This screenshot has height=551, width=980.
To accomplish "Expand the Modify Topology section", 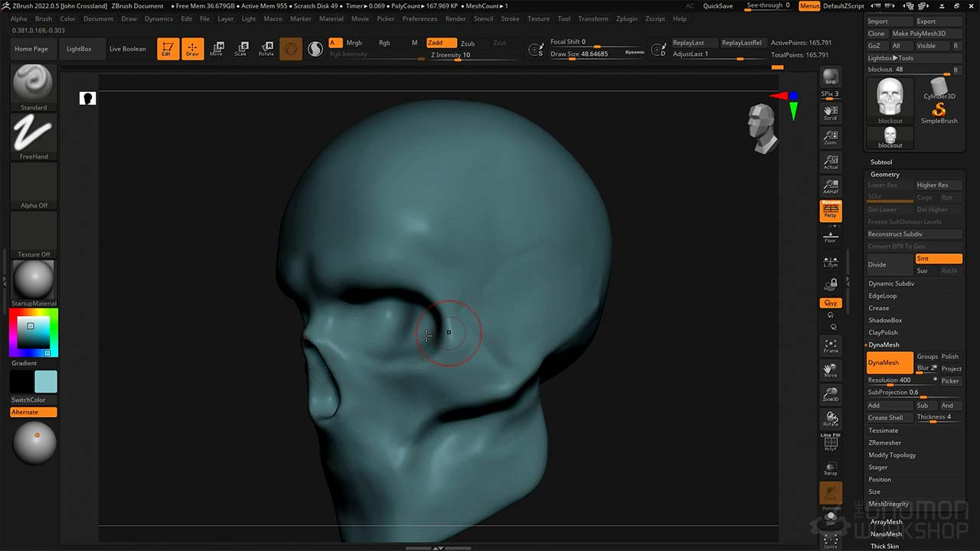I will (892, 455).
